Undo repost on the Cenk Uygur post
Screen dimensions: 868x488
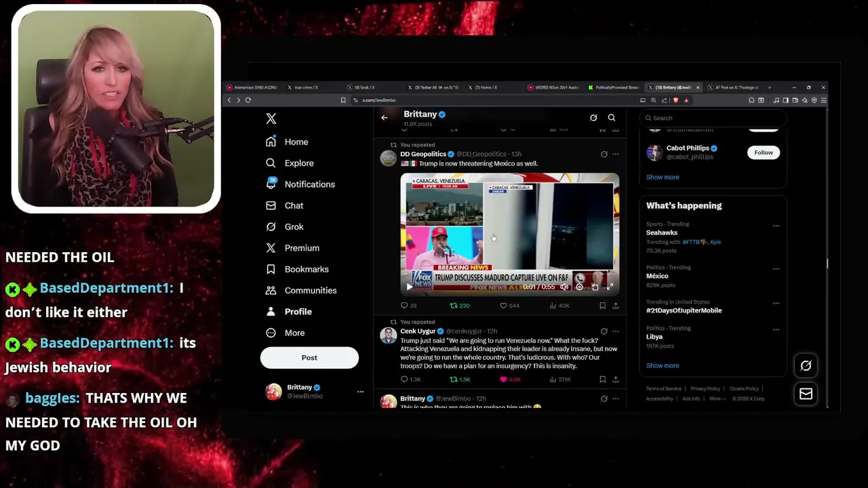pos(460,380)
